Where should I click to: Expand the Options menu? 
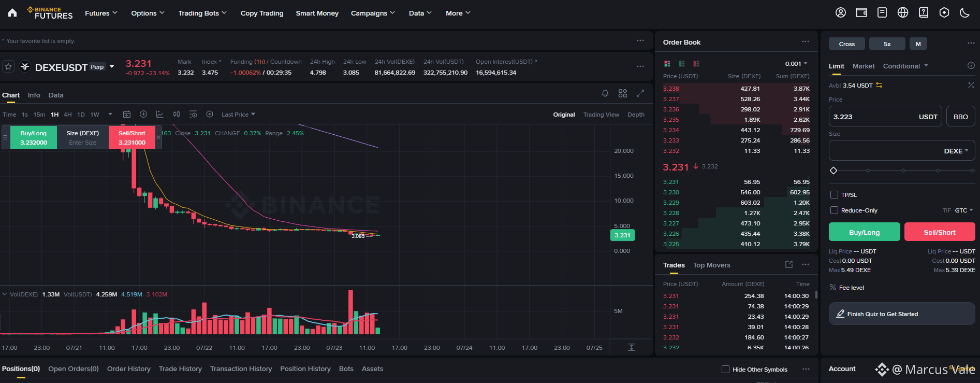pos(148,13)
